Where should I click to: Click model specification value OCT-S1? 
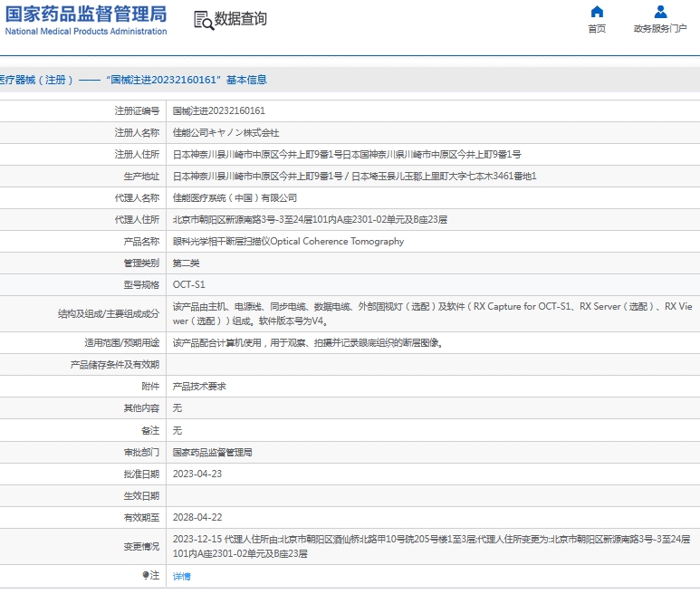(x=189, y=284)
